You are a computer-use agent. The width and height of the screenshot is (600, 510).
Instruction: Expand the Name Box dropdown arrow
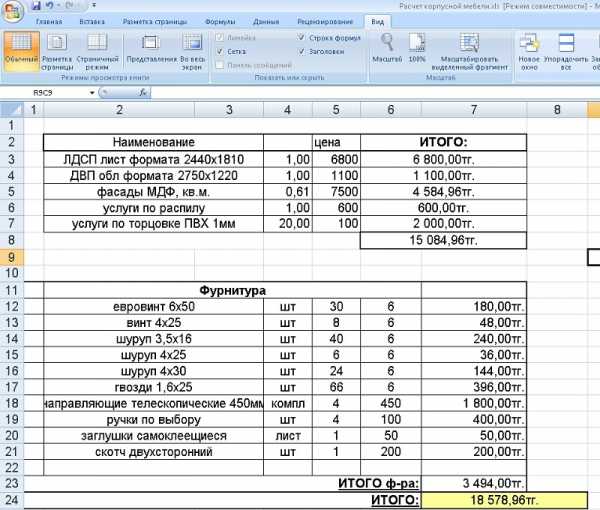click(x=92, y=91)
